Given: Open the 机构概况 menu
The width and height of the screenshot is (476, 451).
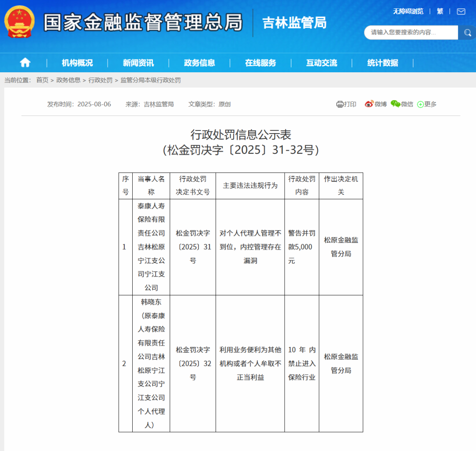Looking at the screenshot, I should pos(78,63).
